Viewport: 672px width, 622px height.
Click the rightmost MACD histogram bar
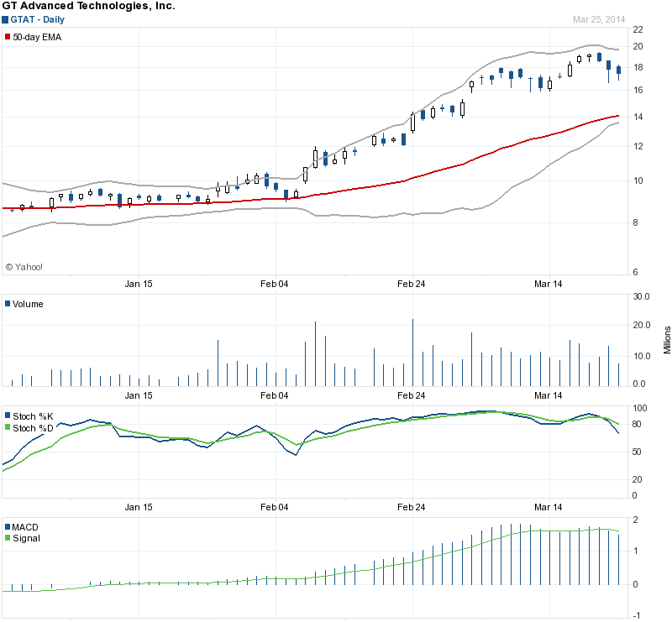click(x=619, y=558)
